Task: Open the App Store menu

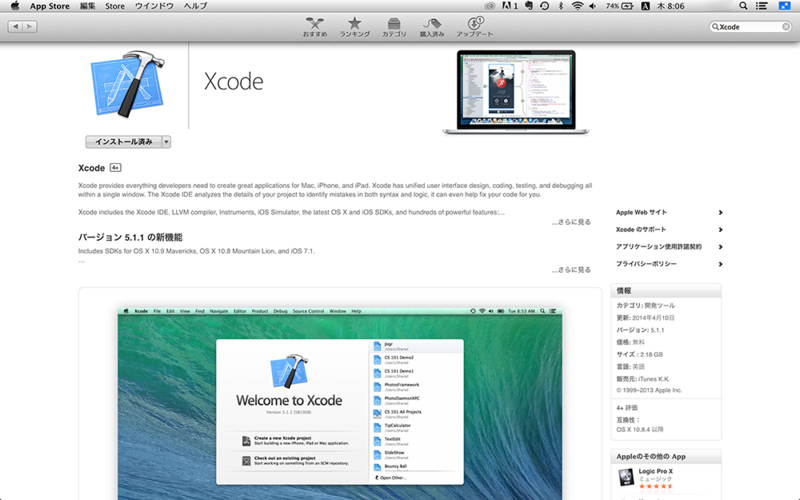Action: click(x=49, y=6)
